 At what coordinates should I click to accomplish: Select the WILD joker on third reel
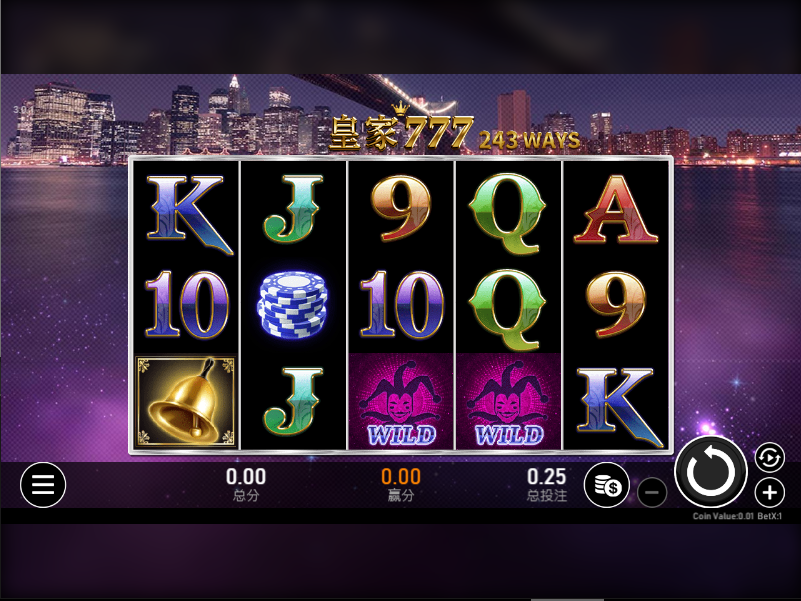[400, 402]
